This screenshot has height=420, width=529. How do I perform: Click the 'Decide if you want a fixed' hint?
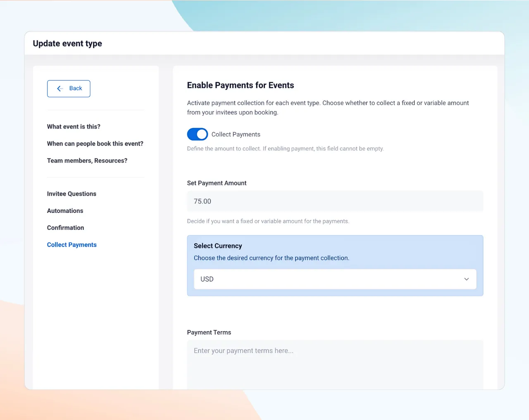click(268, 221)
